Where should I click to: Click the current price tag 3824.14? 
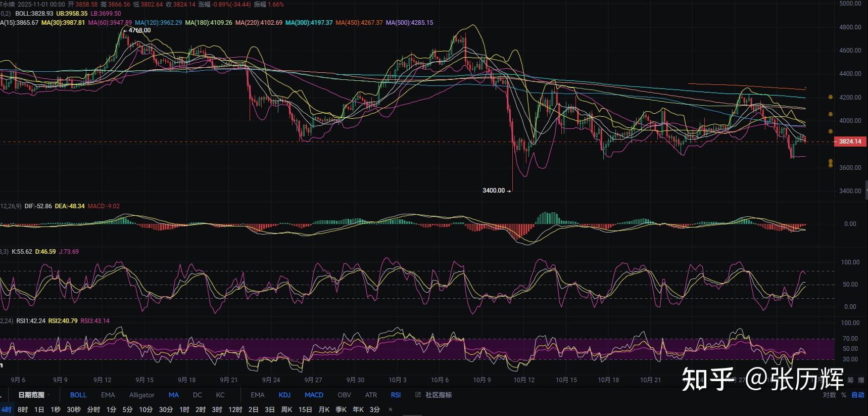[849, 142]
